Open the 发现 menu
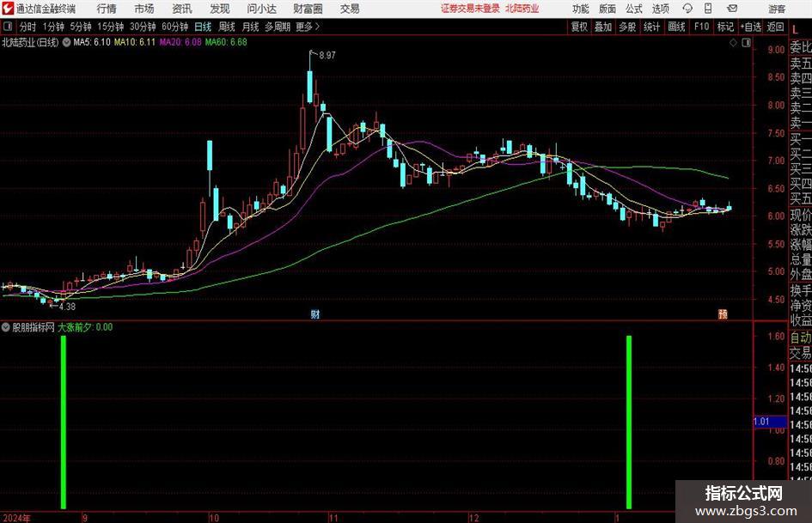 pos(220,9)
